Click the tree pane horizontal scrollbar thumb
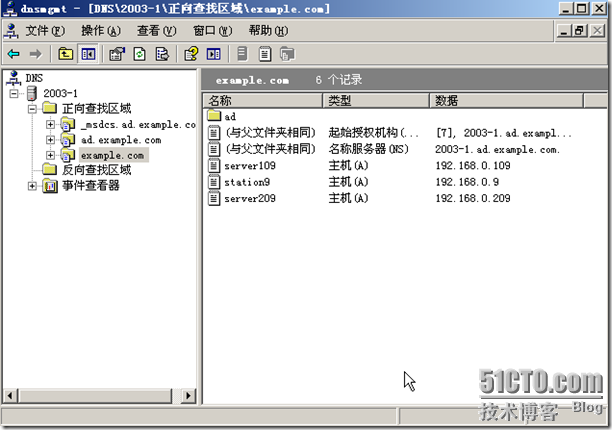 (x=95, y=396)
